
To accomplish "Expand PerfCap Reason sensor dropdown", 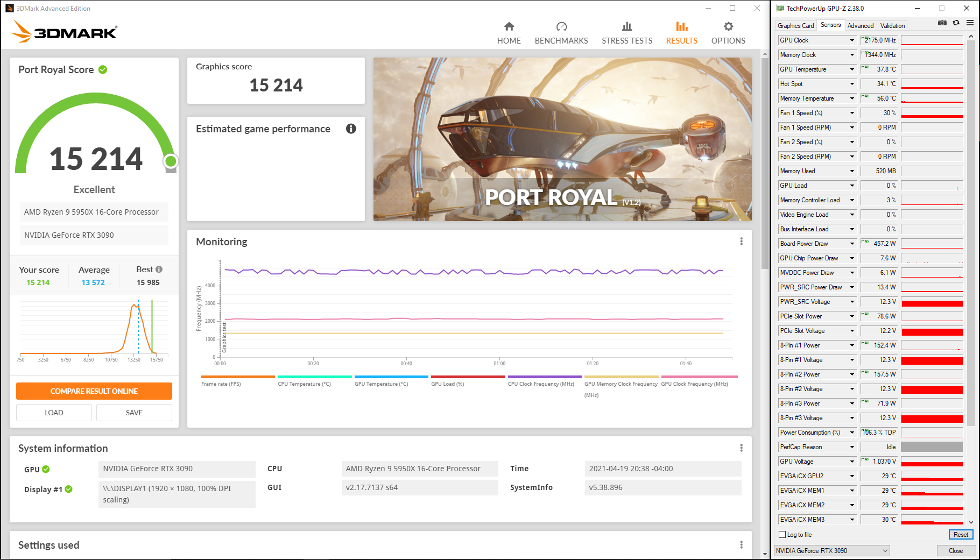I will click(x=852, y=447).
